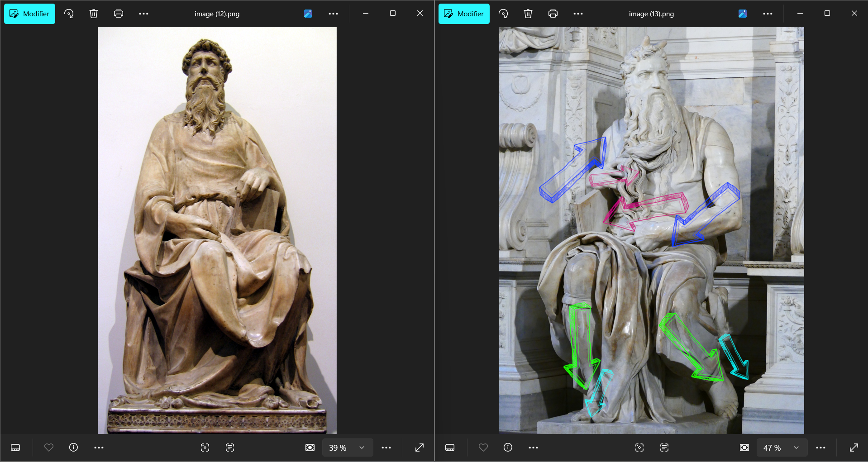Enter fullscreen for image (13).png
This screenshot has width=868, height=462.
click(854, 448)
